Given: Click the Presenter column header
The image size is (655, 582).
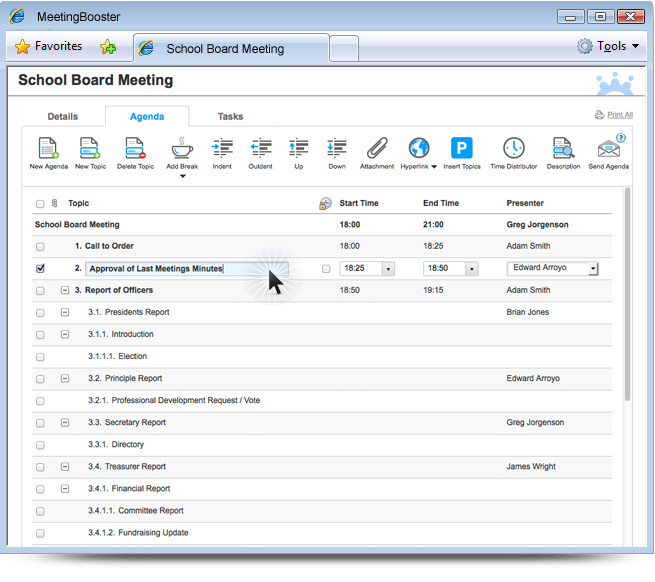Looking at the screenshot, I should 525,203.
